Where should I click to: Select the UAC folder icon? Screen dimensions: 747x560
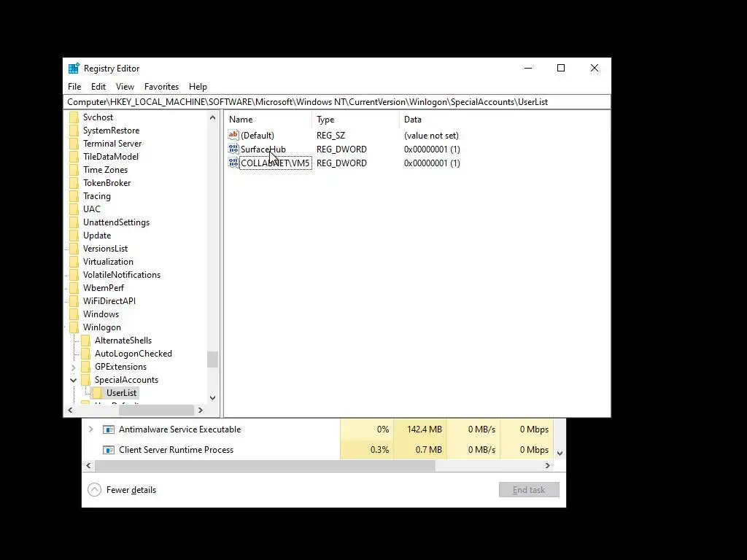[x=74, y=209]
